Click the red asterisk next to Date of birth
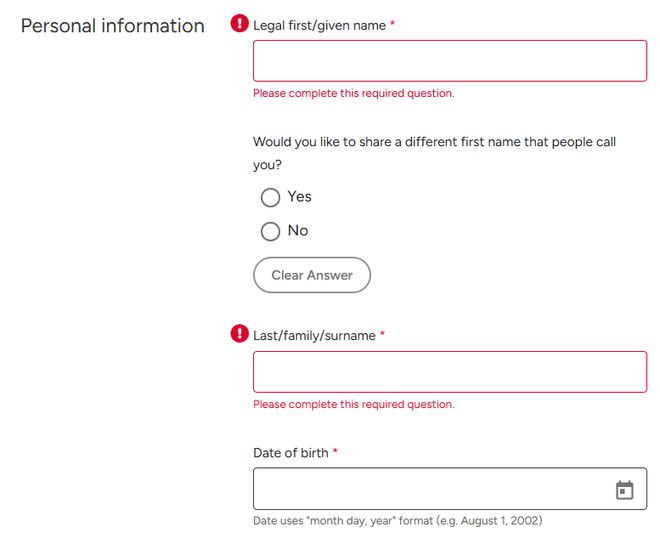 tap(335, 452)
